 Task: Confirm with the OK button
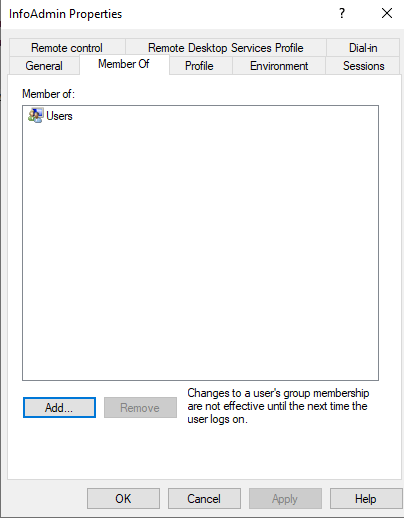point(123,499)
